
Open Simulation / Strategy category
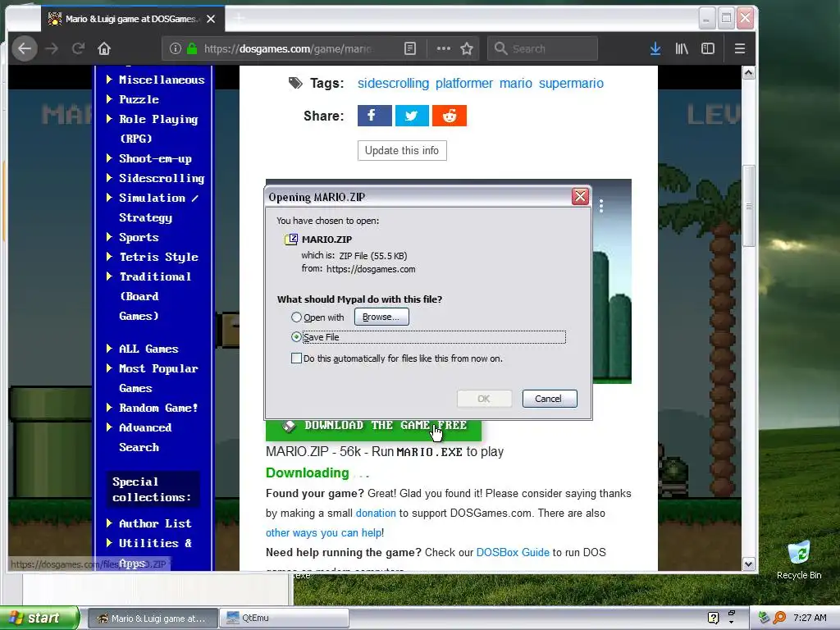[159, 208]
